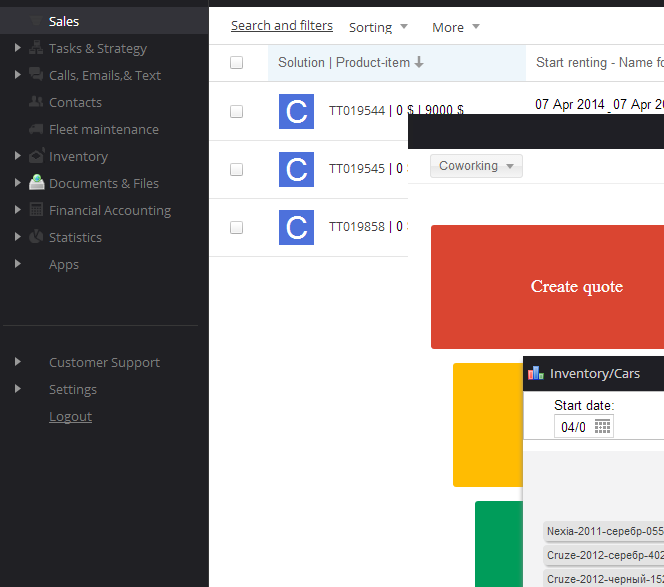Click the TT019858 record text
The image size is (664, 587).
[x=366, y=227]
